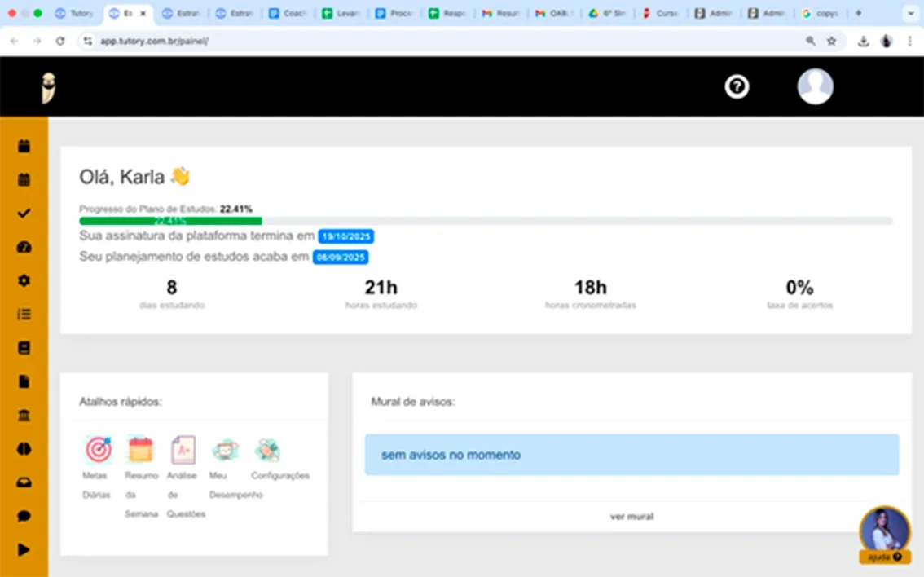924x577 pixels.
Task: Select the bank building icon in sidebar
Action: 24,416
